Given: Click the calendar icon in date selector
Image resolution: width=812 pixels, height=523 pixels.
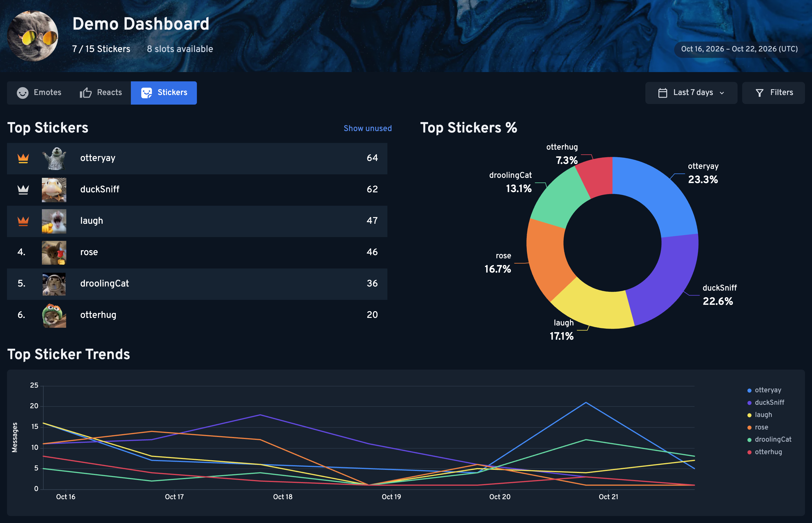Looking at the screenshot, I should pyautogui.click(x=663, y=93).
